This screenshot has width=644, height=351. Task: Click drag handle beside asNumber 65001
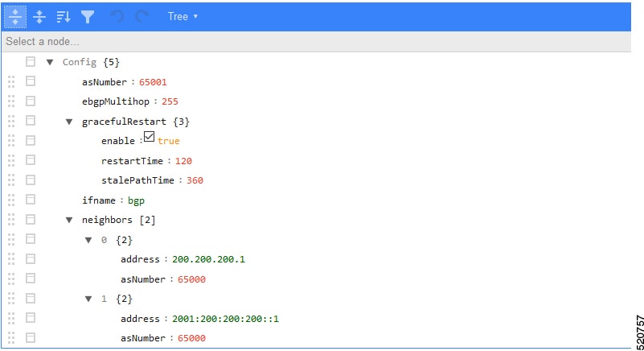coord(11,81)
